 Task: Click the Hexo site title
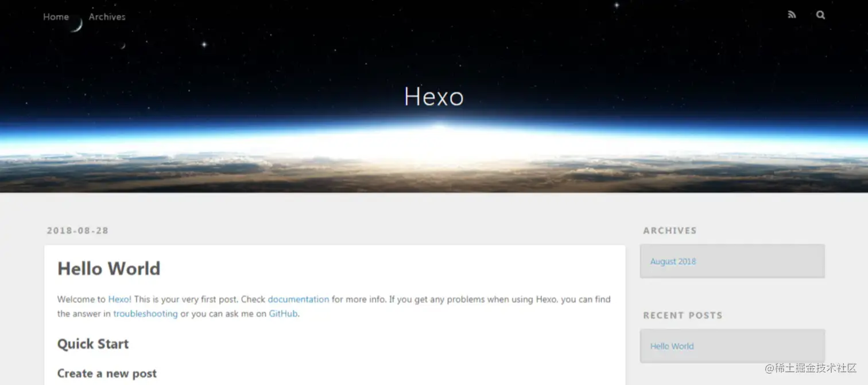coord(433,96)
